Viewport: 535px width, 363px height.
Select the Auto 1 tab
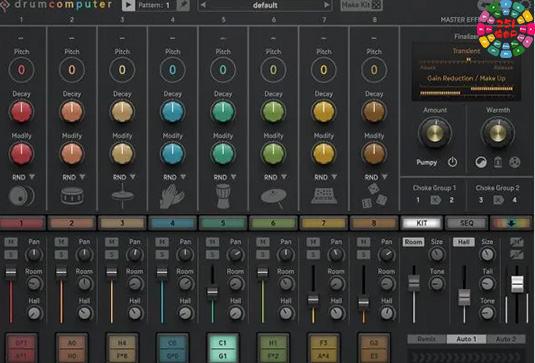pos(466,339)
